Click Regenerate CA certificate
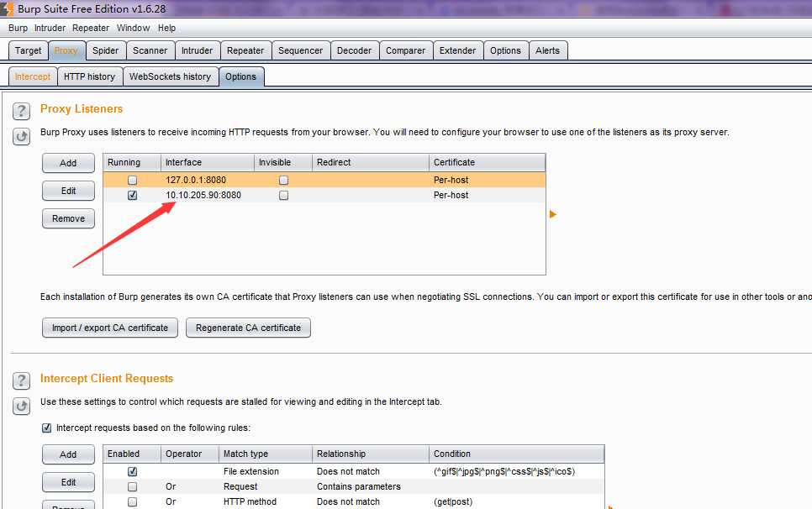 249,328
